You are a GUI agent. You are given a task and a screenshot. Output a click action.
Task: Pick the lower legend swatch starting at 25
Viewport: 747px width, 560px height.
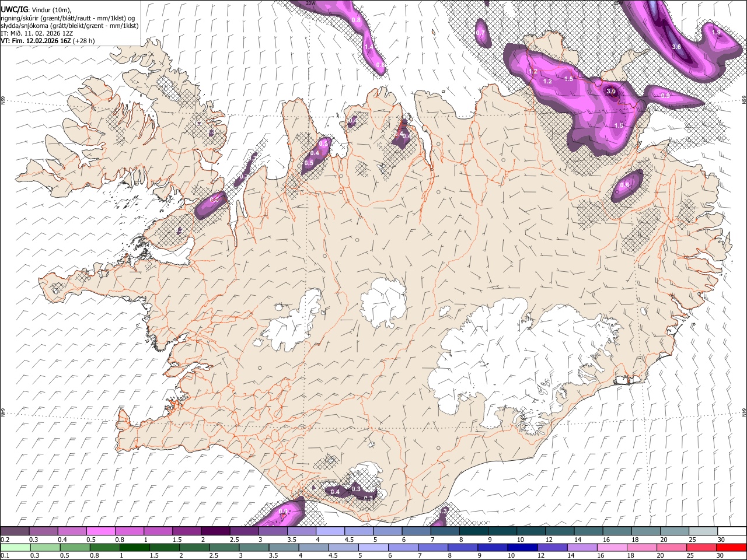[x=702, y=548]
